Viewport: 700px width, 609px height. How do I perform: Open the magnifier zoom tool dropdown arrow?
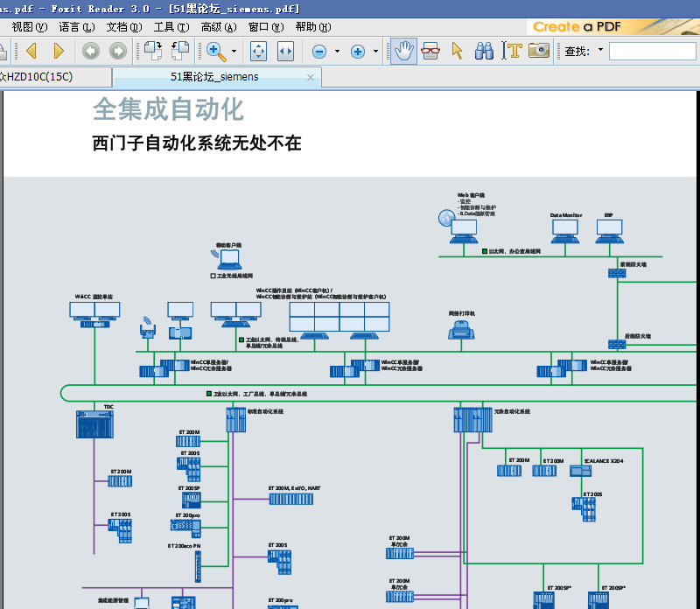click(234, 52)
